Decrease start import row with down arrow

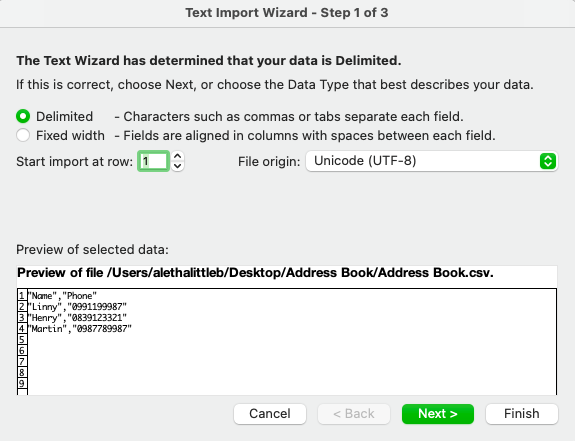click(177, 166)
